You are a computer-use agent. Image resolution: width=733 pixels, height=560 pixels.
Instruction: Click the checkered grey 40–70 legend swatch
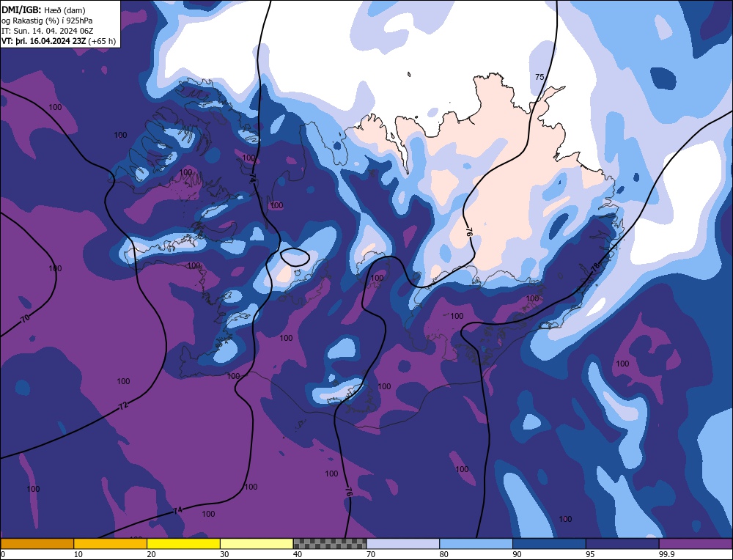click(330, 543)
